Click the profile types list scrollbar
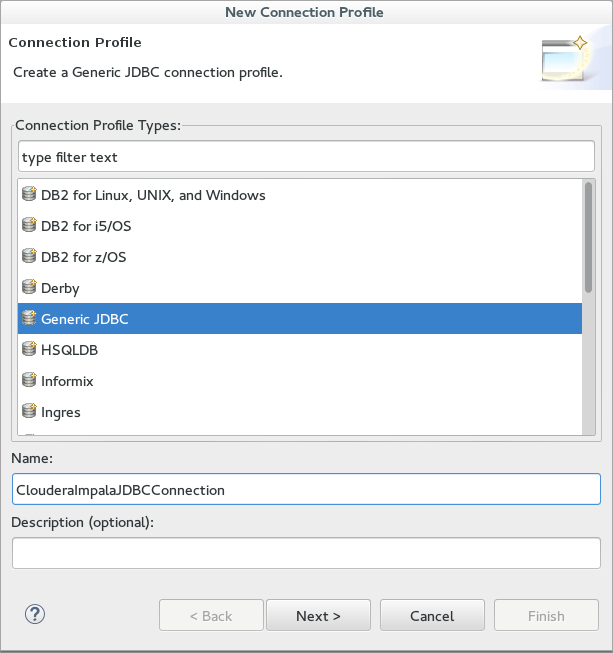613x653 pixels. point(588,237)
